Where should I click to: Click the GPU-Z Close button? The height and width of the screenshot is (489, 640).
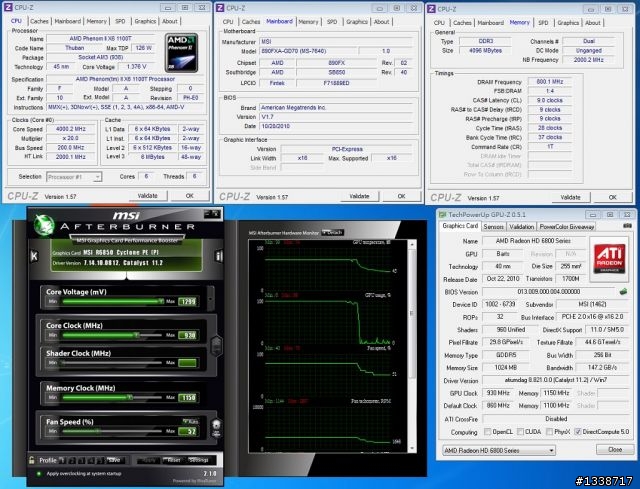pos(615,449)
